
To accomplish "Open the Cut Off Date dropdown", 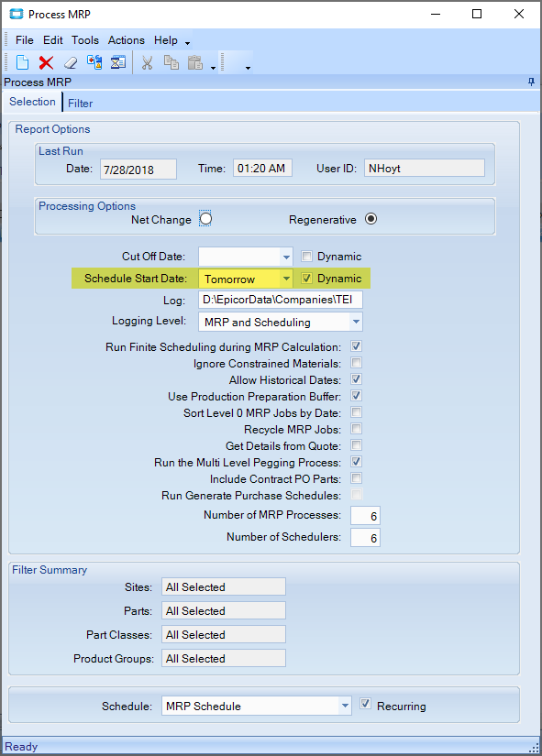I will 286,257.
